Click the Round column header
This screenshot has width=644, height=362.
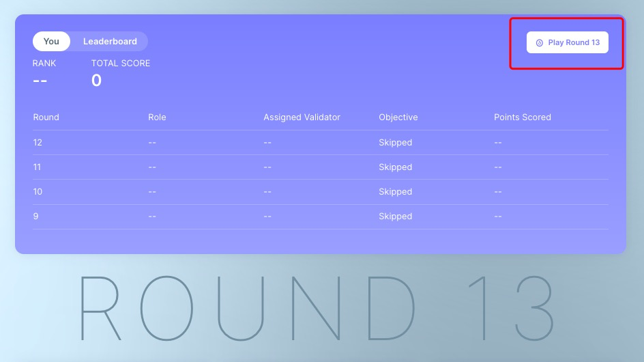(46, 117)
